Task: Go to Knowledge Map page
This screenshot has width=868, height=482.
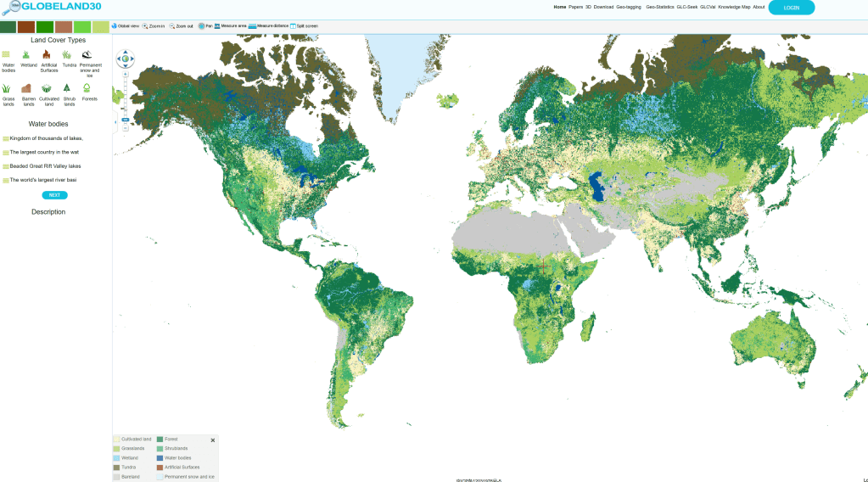Action: pyautogui.click(x=734, y=7)
